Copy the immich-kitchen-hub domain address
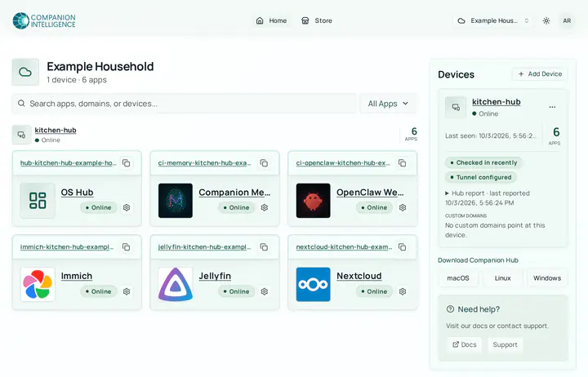This screenshot has height=377, width=588. point(127,247)
